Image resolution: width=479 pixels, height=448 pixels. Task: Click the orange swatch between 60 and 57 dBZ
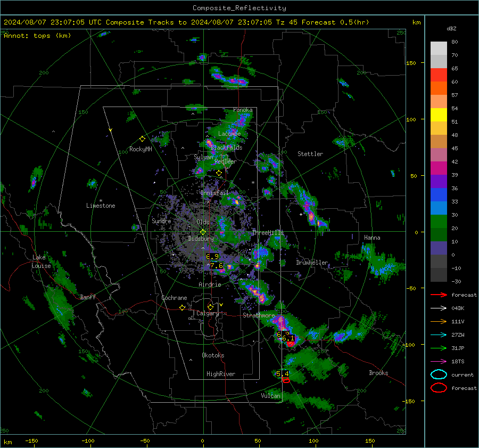point(439,88)
